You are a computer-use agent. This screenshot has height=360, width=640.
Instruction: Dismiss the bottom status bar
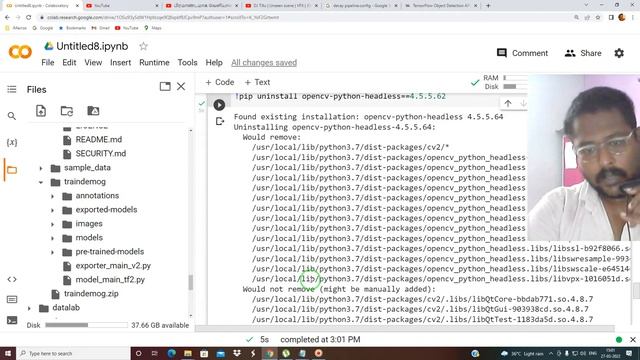633,340
